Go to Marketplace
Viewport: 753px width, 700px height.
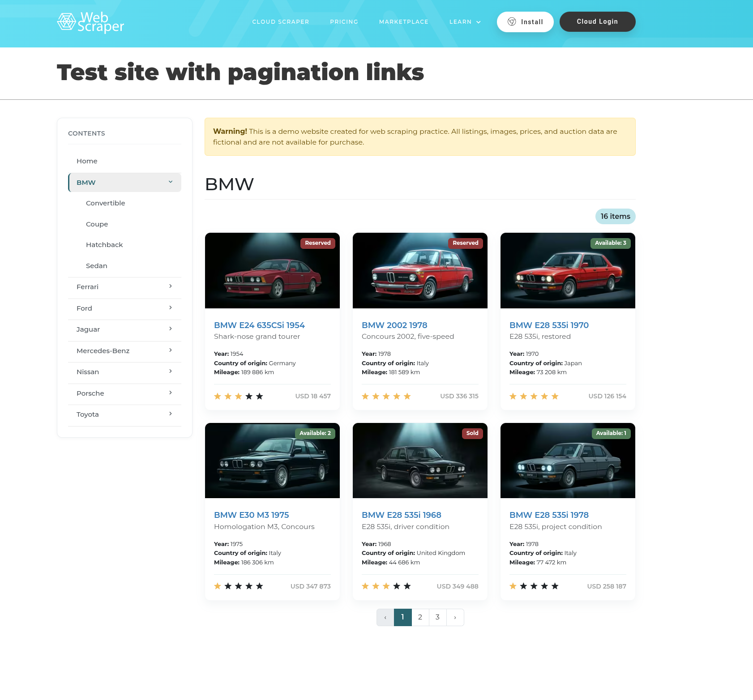404,22
